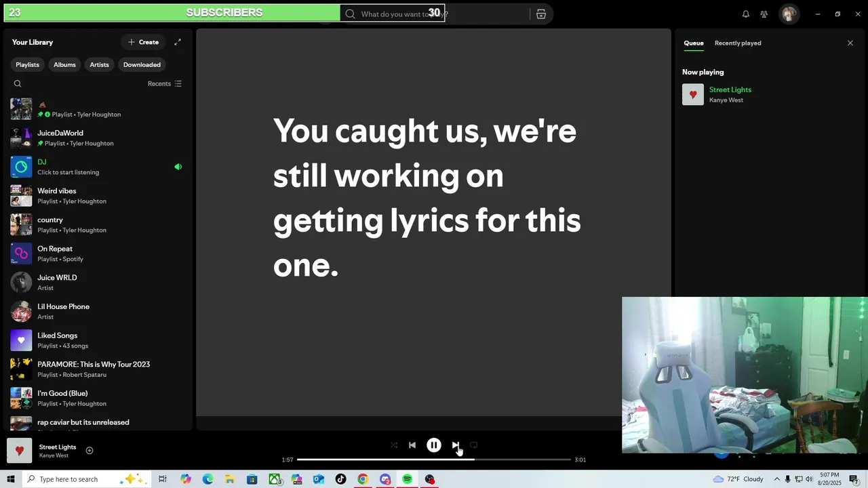Open the Liked Songs playlist
Screen dimensions: 868x488
click(x=98, y=340)
